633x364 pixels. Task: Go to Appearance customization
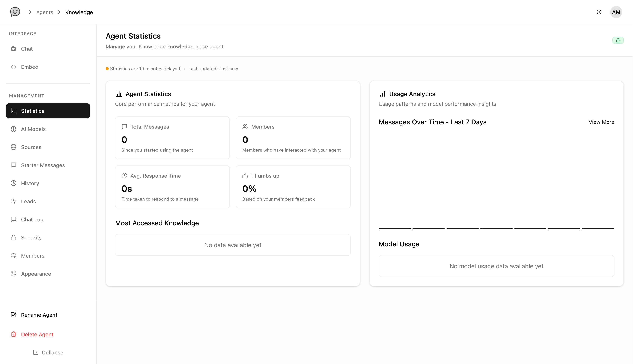pos(36,274)
